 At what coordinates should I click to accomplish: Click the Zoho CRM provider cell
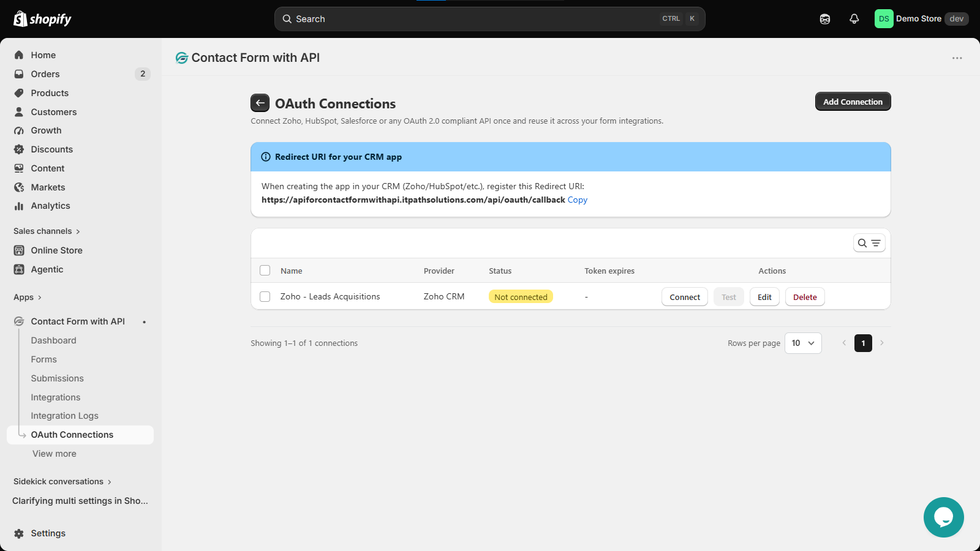(444, 296)
